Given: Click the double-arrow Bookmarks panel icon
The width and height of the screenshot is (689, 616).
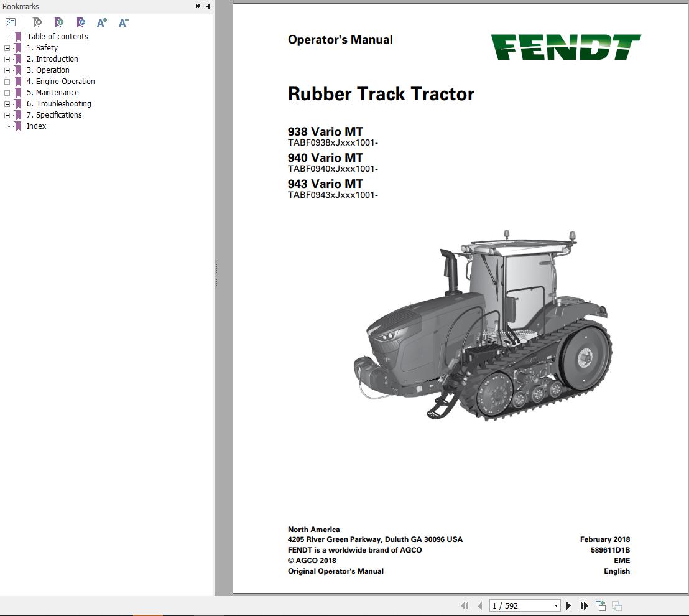Looking at the screenshot, I should tap(198, 6).
